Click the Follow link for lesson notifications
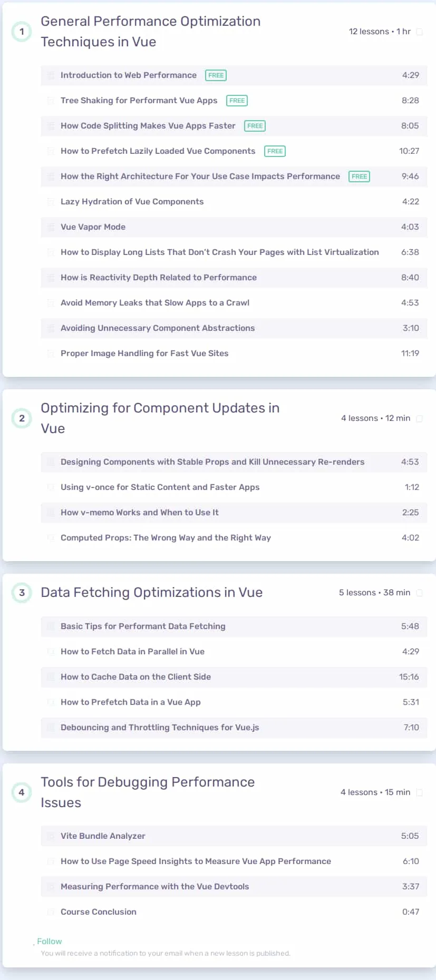 pos(49,942)
